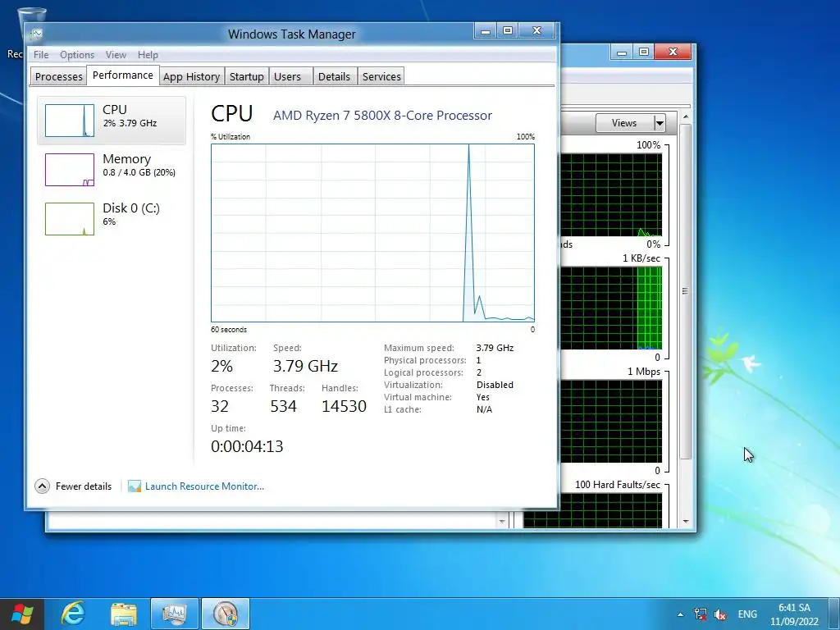Switch to the Processes tab

(58, 76)
